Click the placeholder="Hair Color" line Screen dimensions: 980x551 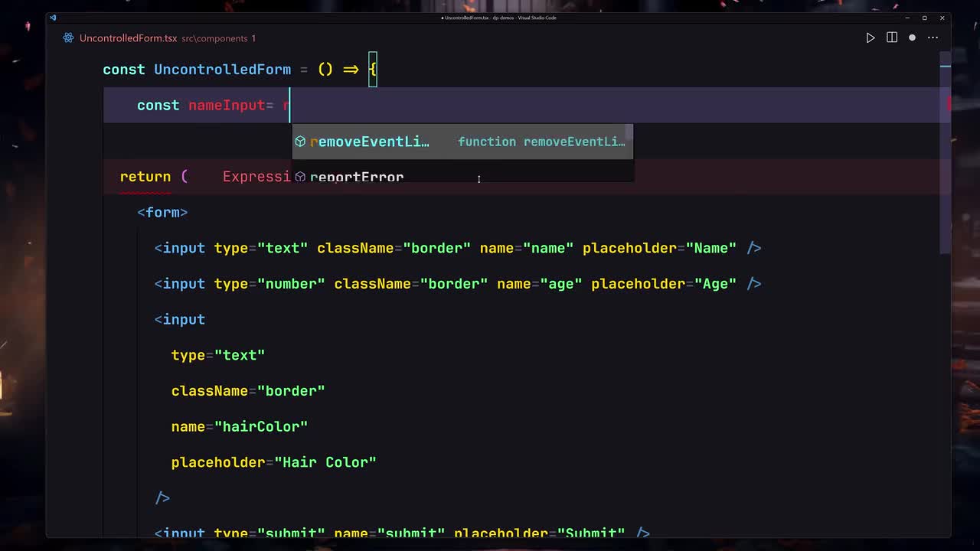point(274,462)
